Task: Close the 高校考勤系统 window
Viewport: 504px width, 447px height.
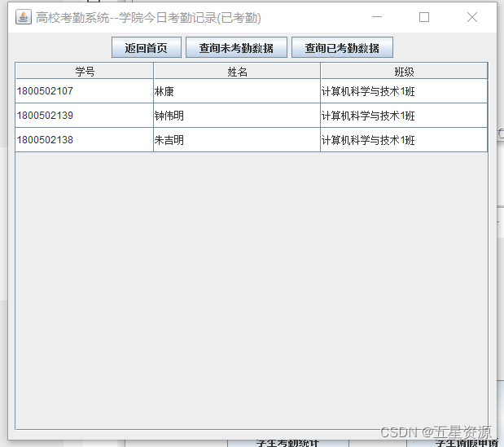Action: click(472, 17)
